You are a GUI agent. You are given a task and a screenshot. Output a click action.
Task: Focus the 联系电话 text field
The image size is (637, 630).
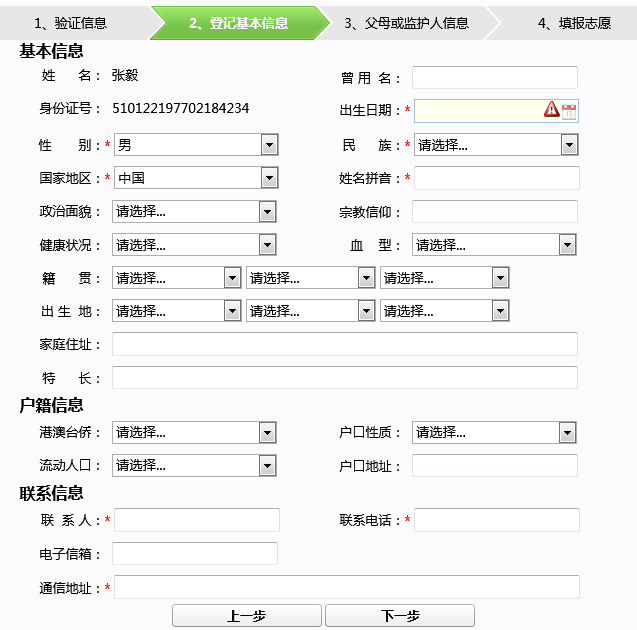[496, 520]
